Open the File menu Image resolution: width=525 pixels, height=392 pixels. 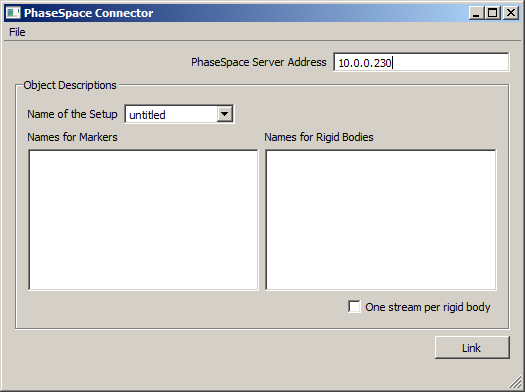pos(17,32)
